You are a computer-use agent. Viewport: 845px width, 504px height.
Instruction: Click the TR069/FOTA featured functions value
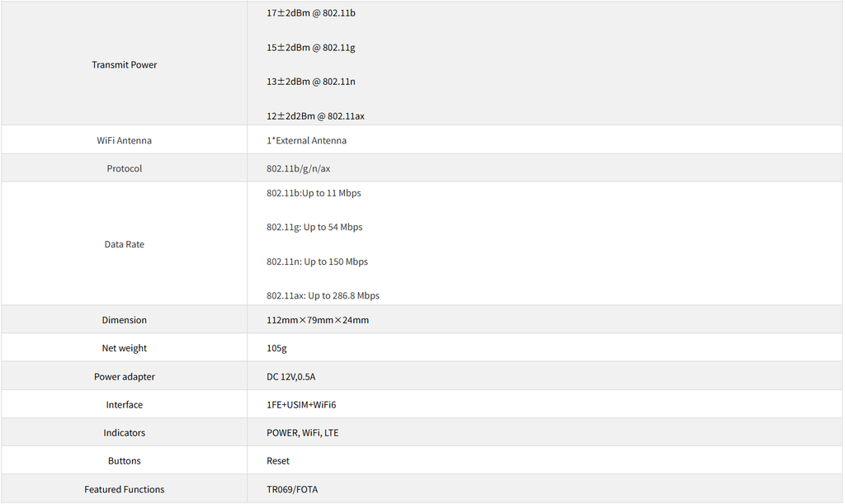pos(292,489)
